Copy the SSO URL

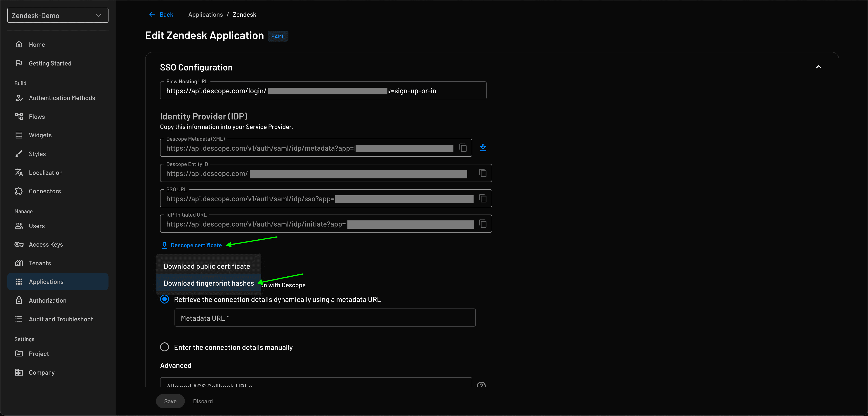(483, 199)
